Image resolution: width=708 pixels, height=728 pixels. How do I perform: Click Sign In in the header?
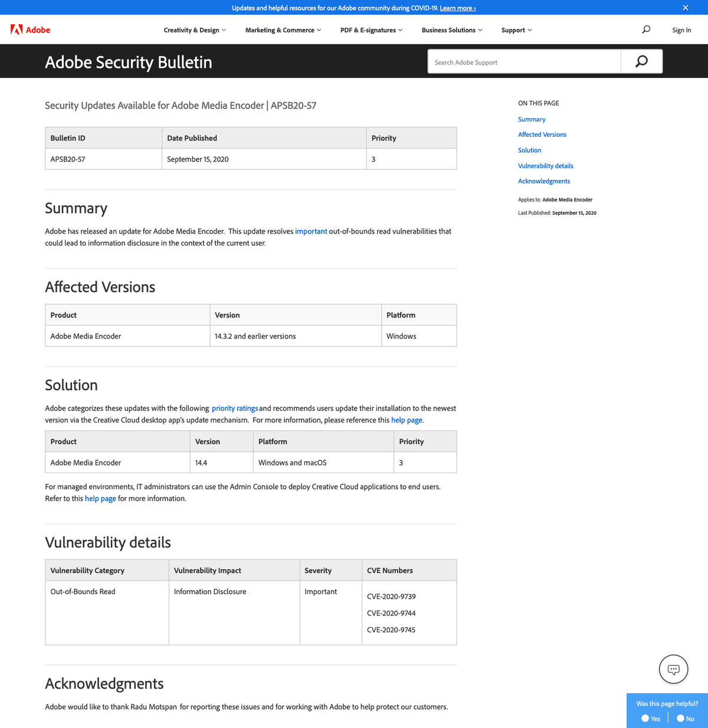pos(681,30)
